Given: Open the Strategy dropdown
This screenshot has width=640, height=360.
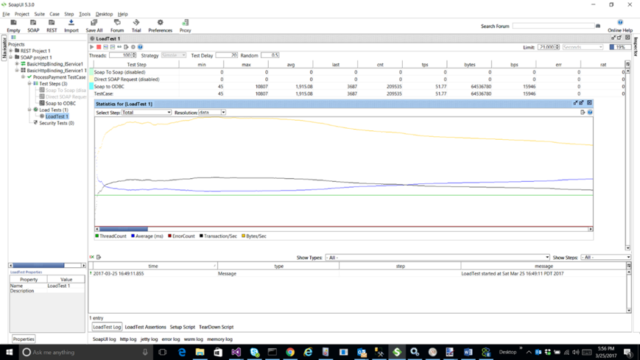Looking at the screenshot, I should coord(174,55).
